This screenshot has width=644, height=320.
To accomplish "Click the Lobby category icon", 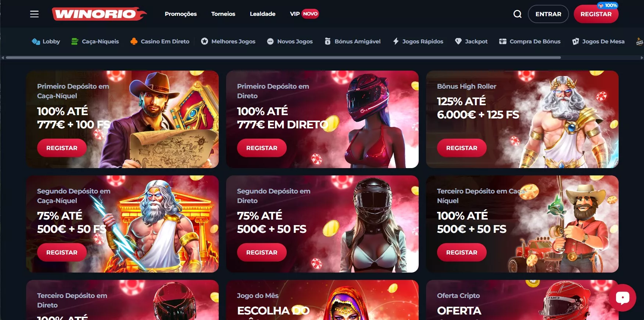I will point(36,42).
